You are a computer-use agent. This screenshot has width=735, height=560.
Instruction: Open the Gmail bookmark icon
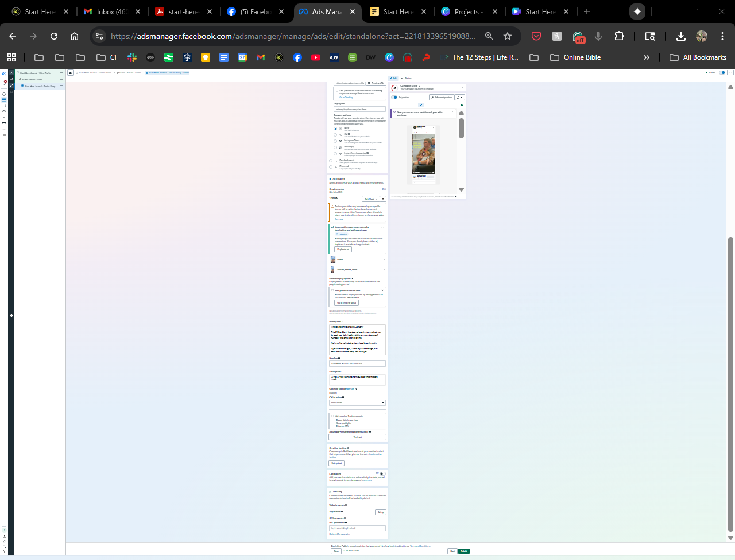coord(261,57)
